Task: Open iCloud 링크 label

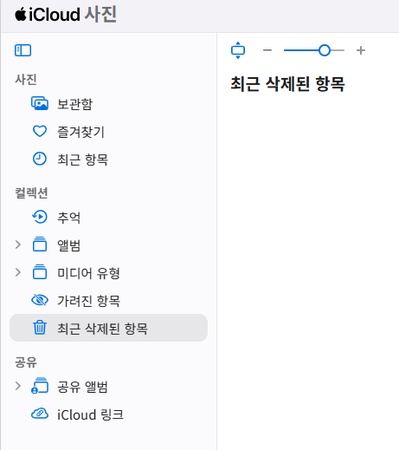Action: pos(90,415)
